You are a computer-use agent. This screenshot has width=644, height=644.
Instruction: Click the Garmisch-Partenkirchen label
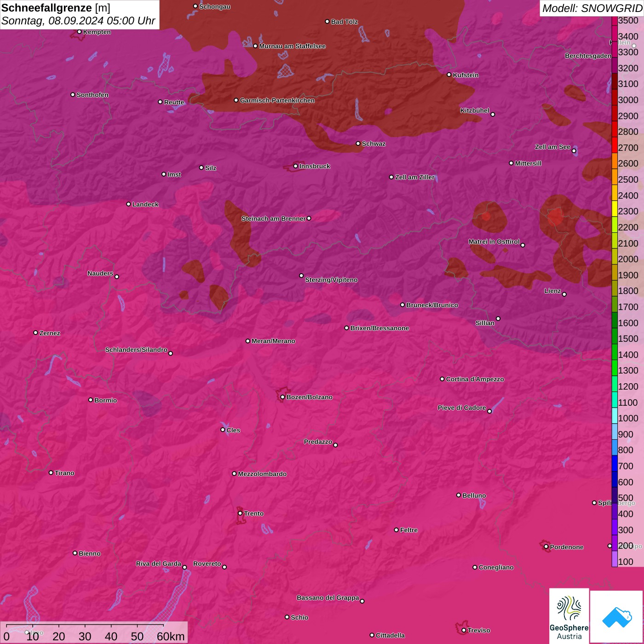click(277, 100)
